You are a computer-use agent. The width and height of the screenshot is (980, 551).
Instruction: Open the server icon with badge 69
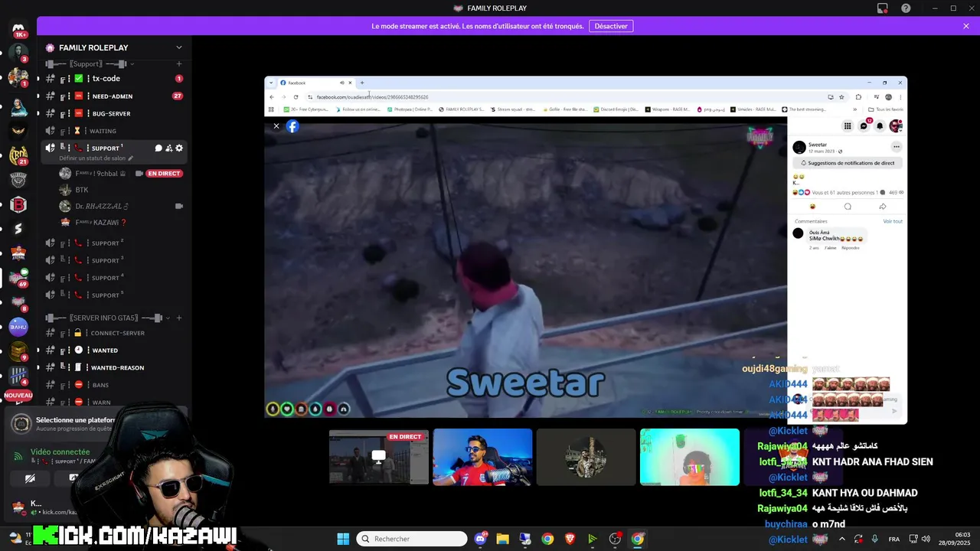click(18, 278)
